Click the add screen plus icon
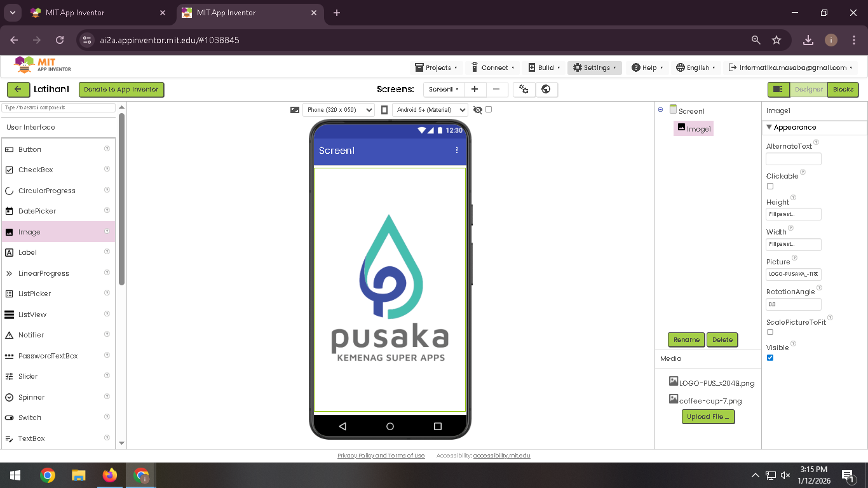868x488 pixels. coord(474,90)
